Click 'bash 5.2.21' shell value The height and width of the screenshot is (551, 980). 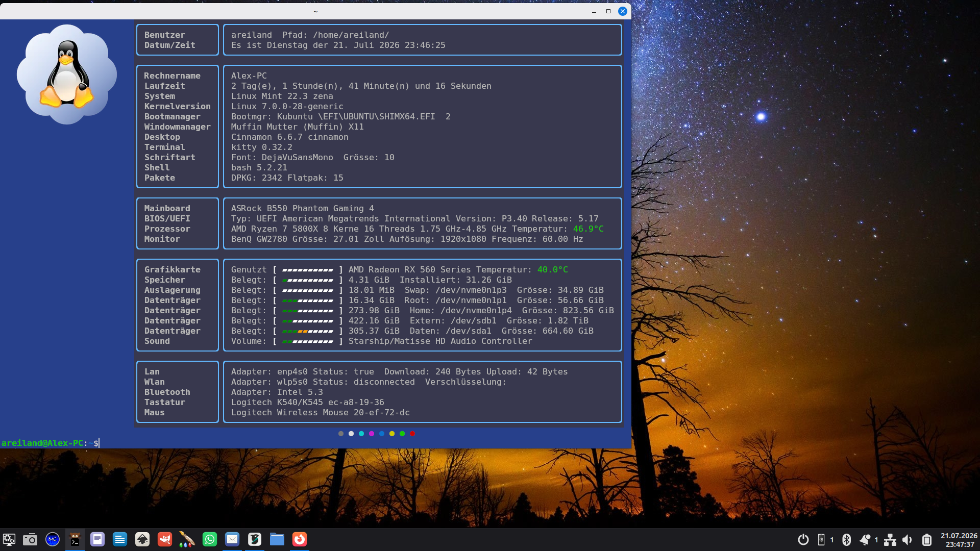coord(259,168)
